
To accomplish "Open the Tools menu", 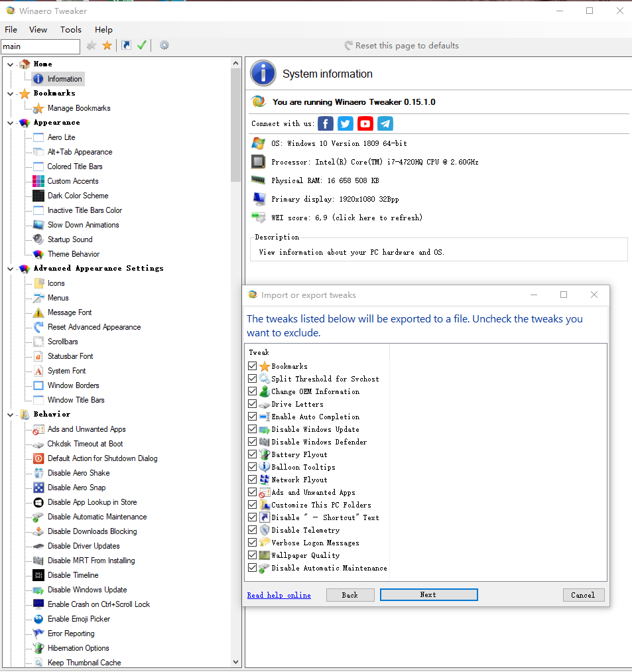I will click(x=71, y=30).
